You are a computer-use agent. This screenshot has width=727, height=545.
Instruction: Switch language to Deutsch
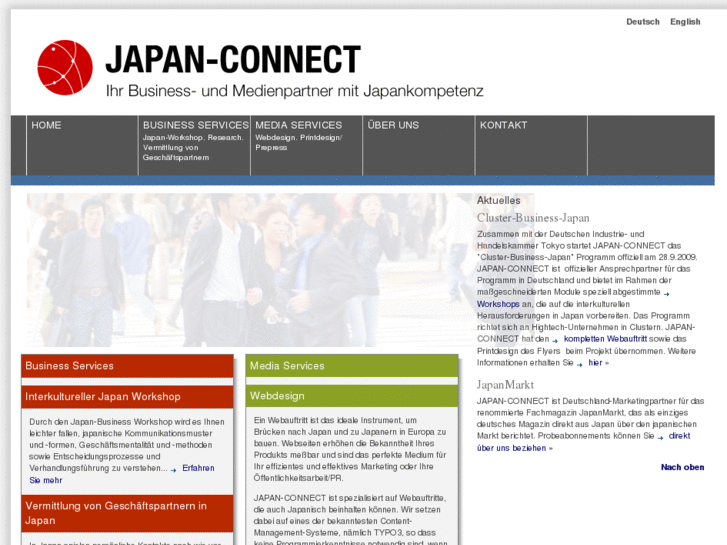click(643, 22)
